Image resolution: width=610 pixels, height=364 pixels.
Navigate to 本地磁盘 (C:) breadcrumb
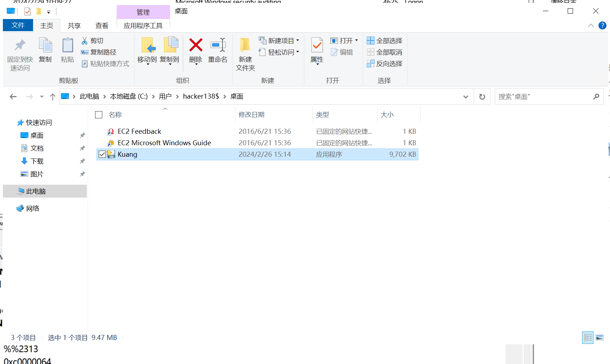[129, 96]
